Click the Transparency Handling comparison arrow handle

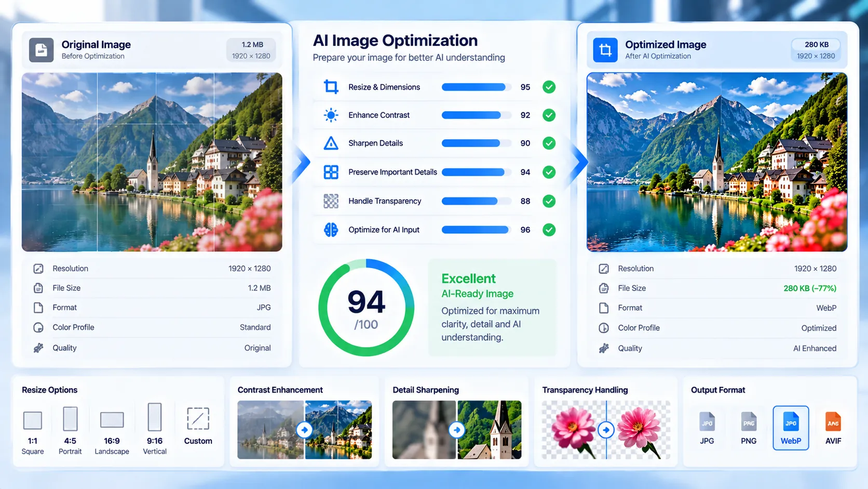(606, 430)
